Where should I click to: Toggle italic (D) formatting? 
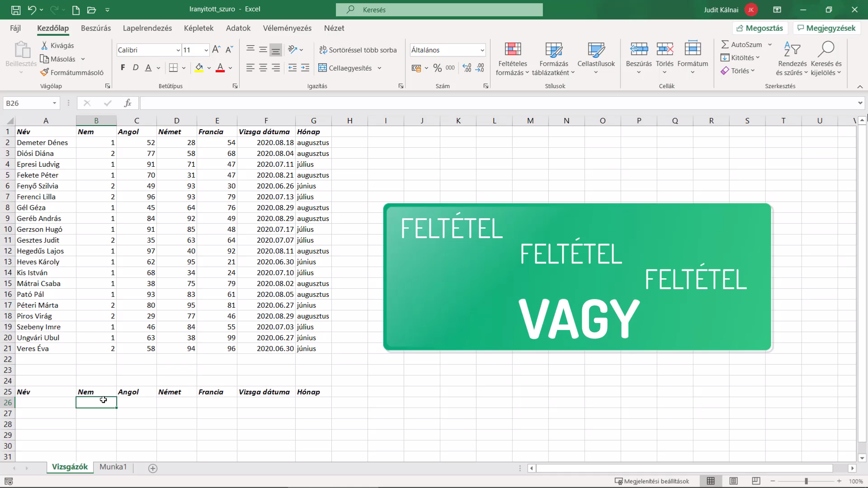click(x=135, y=68)
